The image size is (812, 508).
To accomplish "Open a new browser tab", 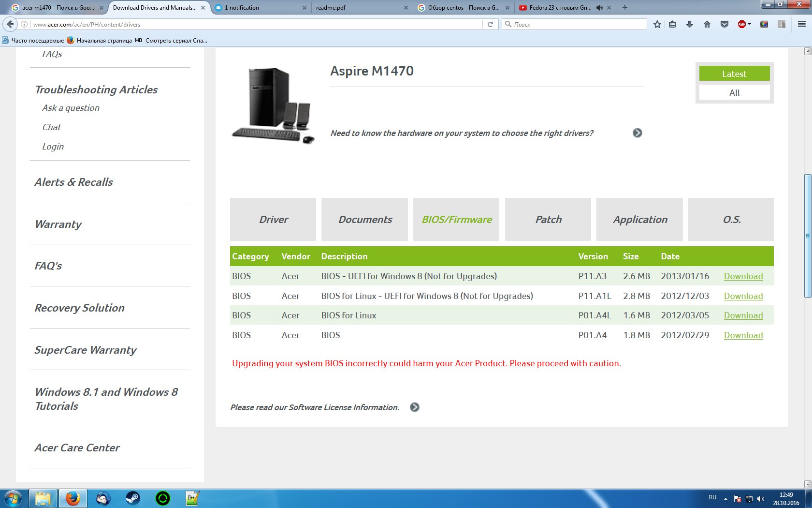I will click(625, 8).
